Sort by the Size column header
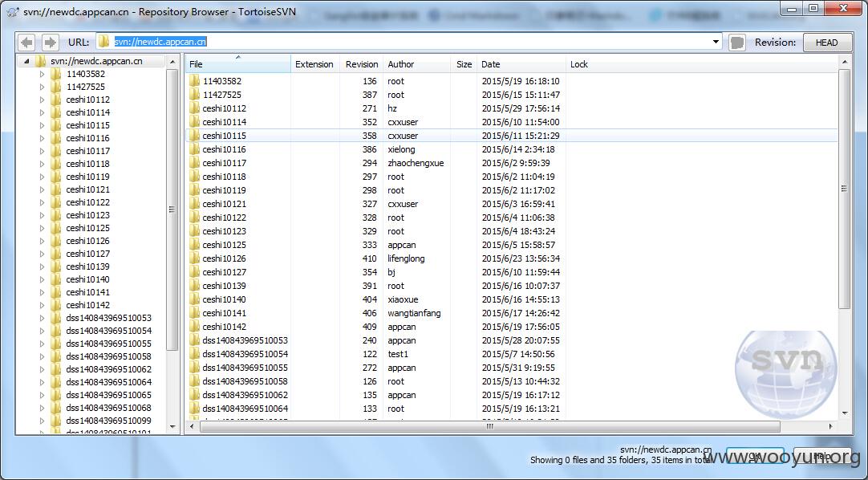Viewport: 868px width, 480px height. 464,64
